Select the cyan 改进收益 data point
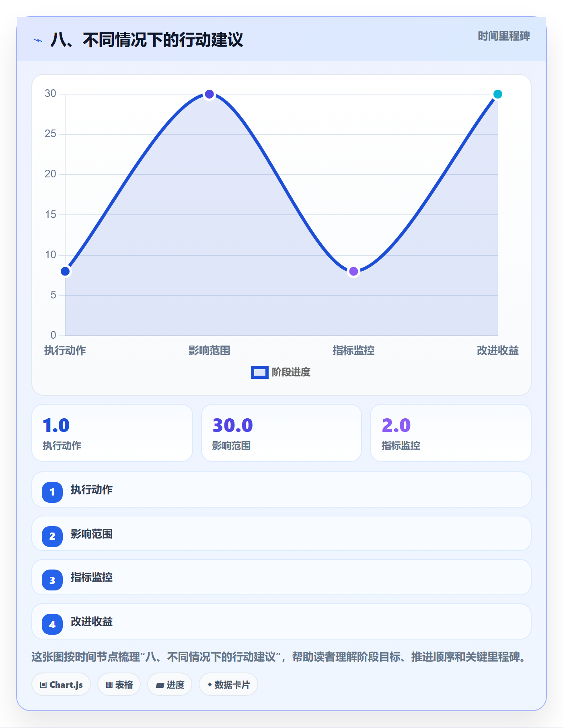 [497, 94]
